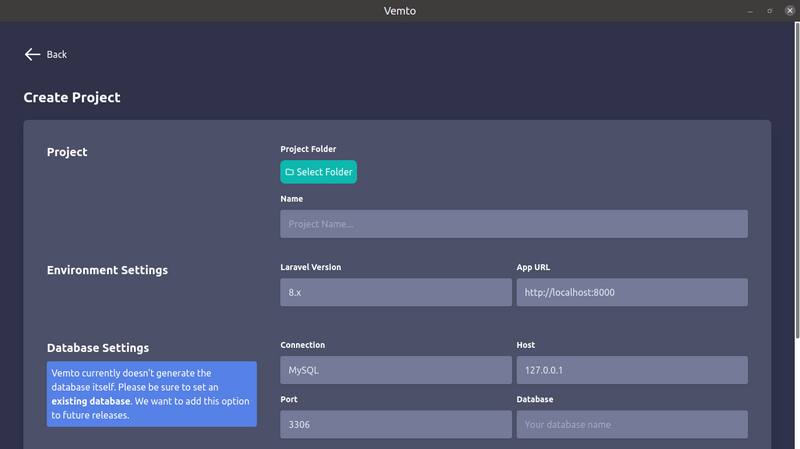Click the Laravel Version label
800x449 pixels.
coord(311,267)
